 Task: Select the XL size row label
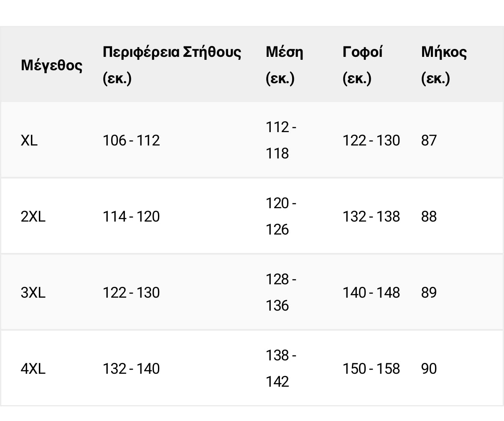coord(29,140)
